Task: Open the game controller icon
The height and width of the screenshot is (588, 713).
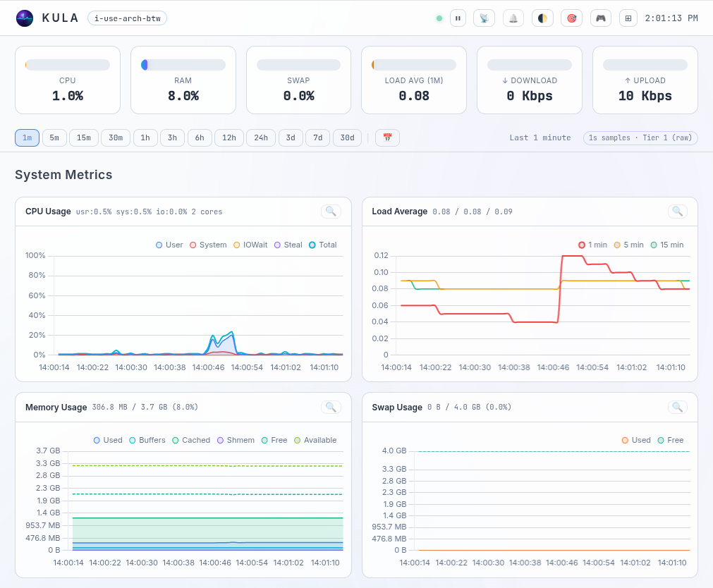Action: 600,18
